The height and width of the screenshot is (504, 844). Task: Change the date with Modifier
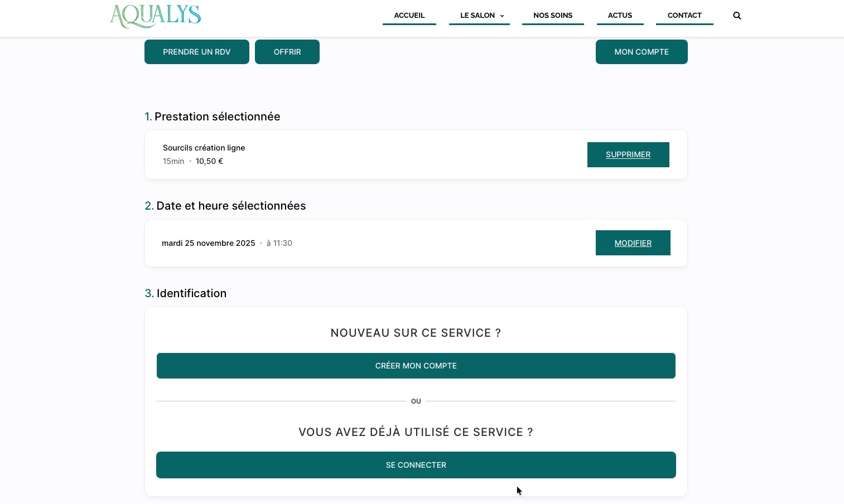click(633, 243)
